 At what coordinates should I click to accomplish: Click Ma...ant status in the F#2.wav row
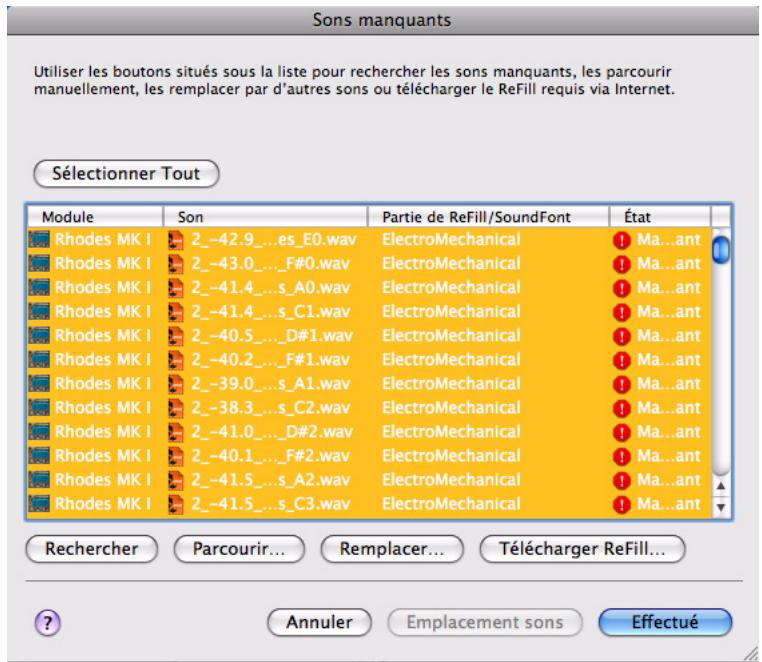(669, 456)
